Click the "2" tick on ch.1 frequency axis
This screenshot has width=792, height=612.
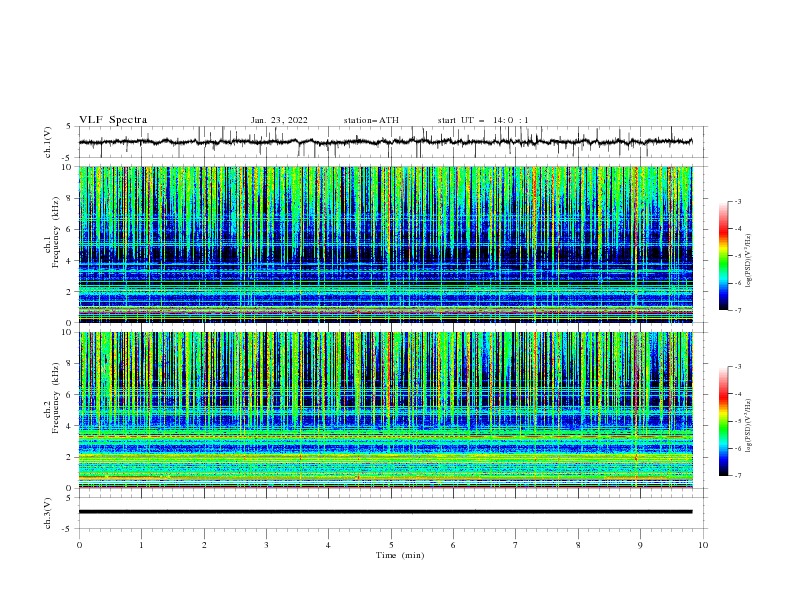pos(70,292)
